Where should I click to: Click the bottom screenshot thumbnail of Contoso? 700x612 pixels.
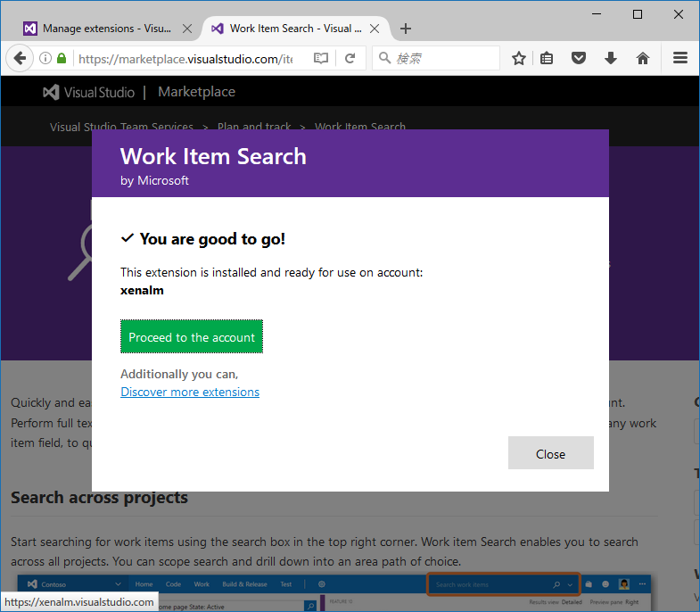[x=334, y=593]
